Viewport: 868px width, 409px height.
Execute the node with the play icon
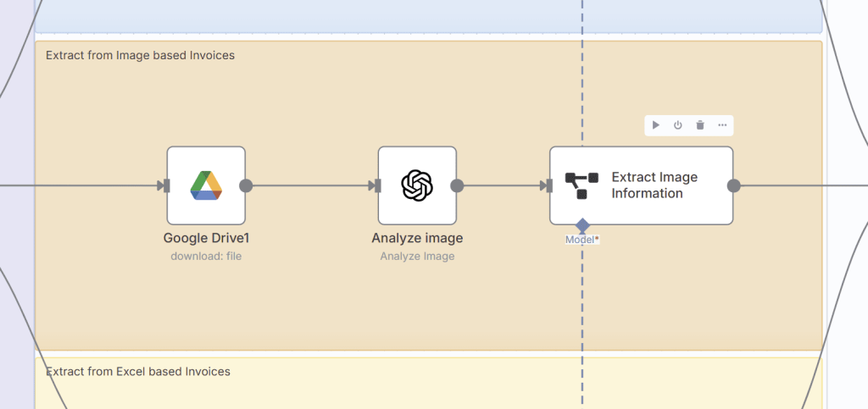tap(656, 125)
